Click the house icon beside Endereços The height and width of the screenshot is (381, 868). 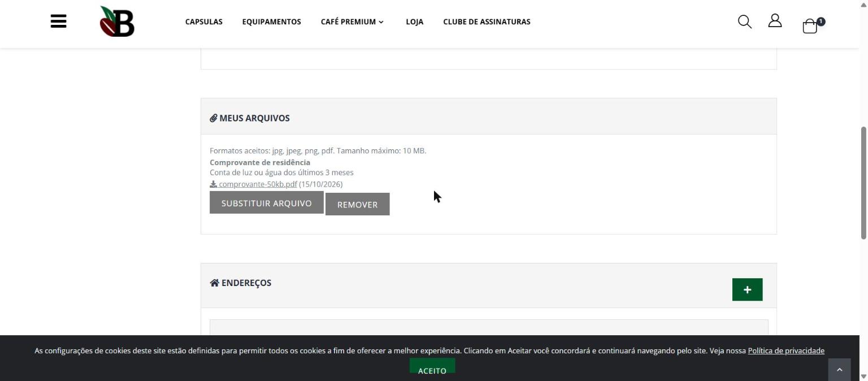tap(214, 283)
